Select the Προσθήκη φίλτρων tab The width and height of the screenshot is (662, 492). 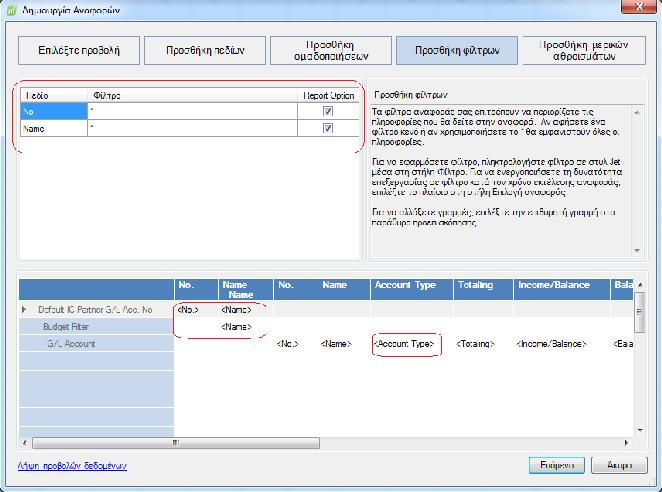[457, 51]
